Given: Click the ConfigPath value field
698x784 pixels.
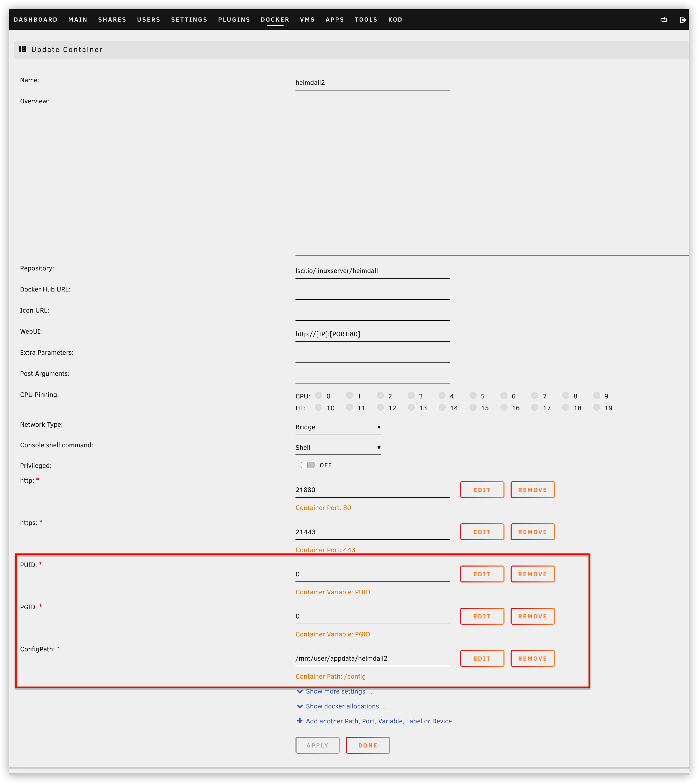Looking at the screenshot, I should [x=372, y=658].
